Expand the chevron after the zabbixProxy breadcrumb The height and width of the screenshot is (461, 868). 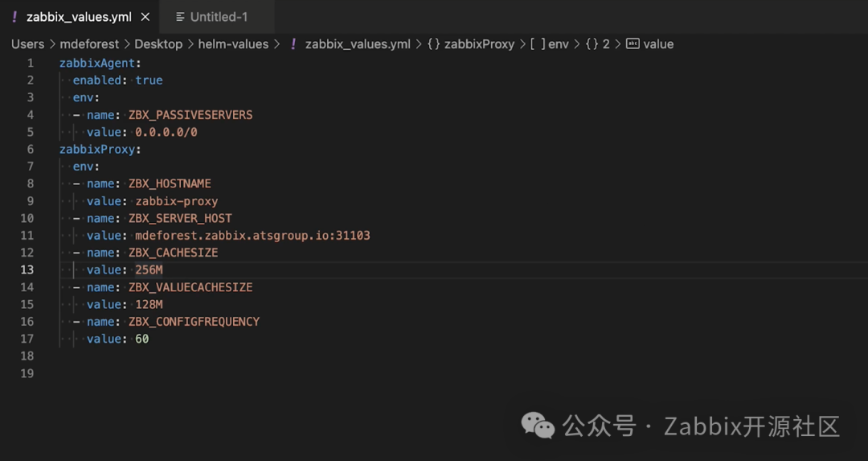(x=522, y=44)
